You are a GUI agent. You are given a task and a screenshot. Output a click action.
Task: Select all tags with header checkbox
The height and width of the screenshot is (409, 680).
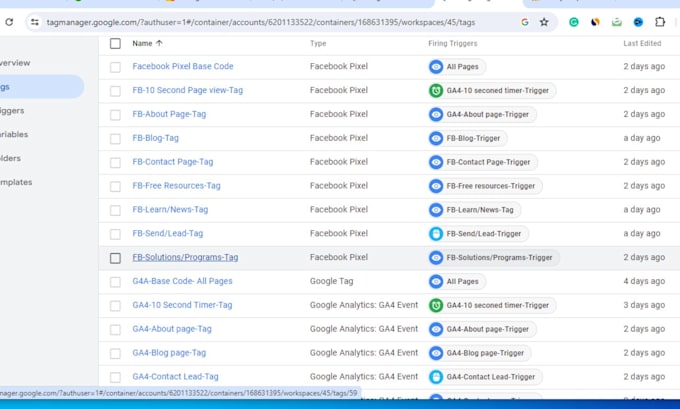coord(115,43)
